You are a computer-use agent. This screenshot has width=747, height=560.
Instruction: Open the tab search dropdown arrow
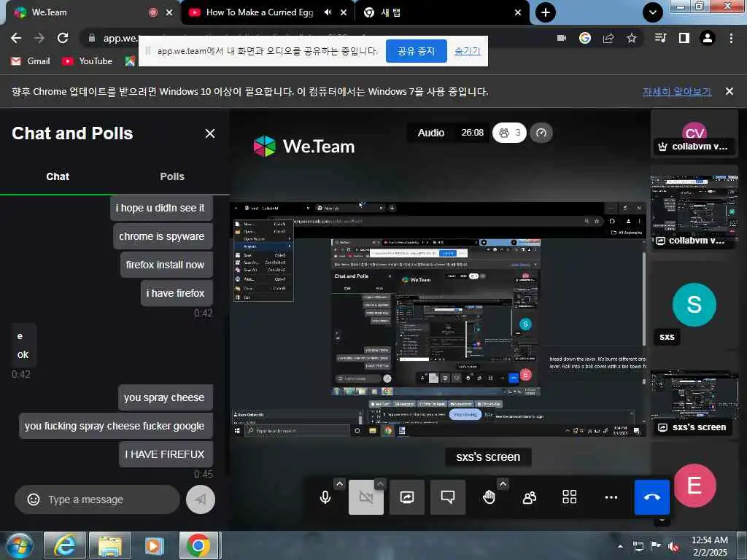coord(653,12)
